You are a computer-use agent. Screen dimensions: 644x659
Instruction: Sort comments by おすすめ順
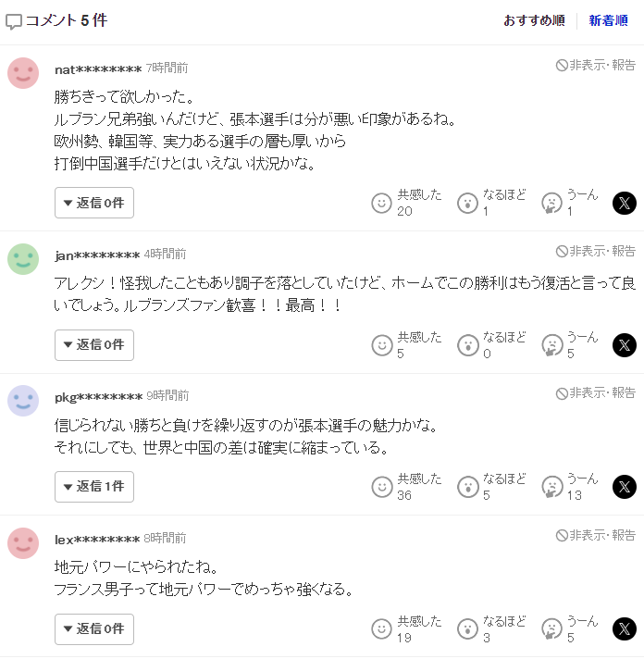pyautogui.click(x=534, y=20)
